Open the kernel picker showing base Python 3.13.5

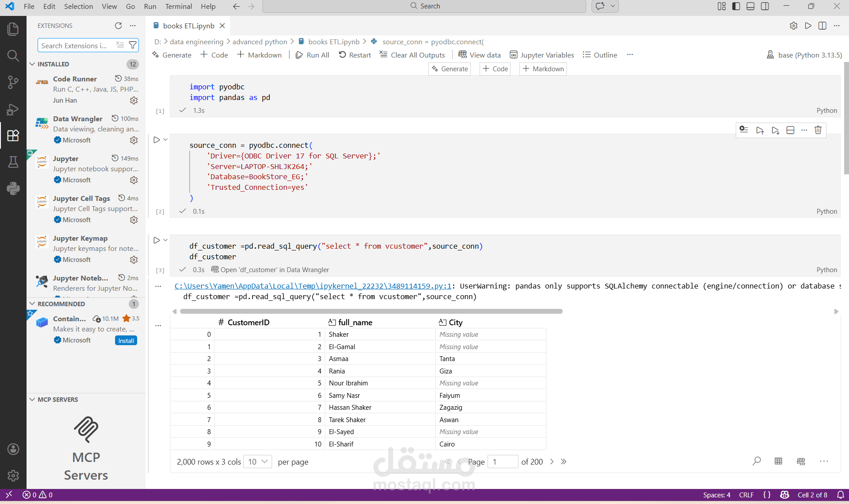coord(804,54)
